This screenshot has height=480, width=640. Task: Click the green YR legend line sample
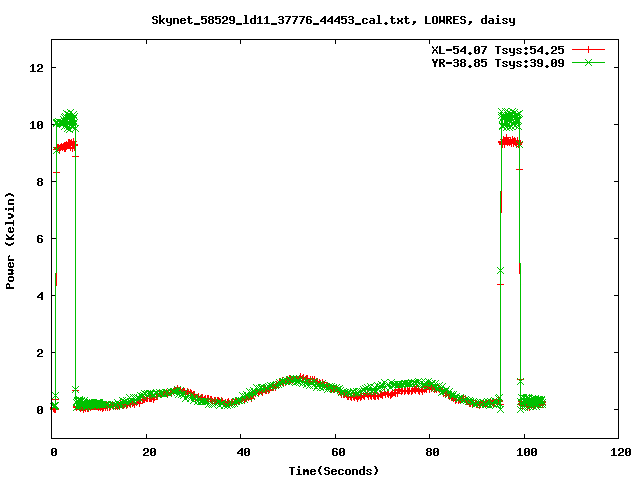pyautogui.click(x=588, y=62)
